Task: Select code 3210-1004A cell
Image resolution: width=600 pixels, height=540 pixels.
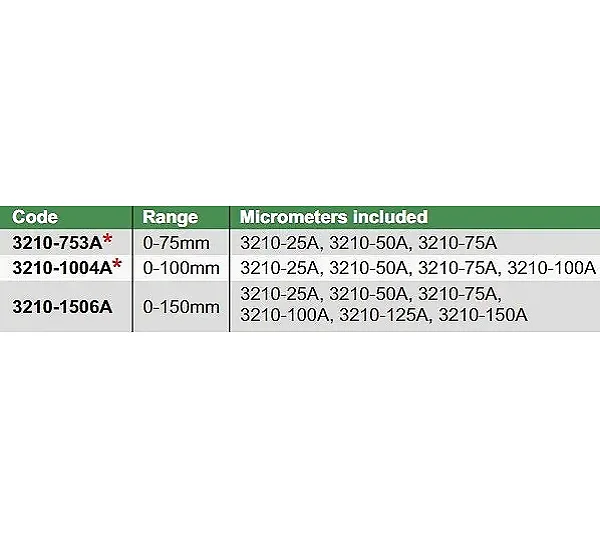Action: tap(66, 268)
